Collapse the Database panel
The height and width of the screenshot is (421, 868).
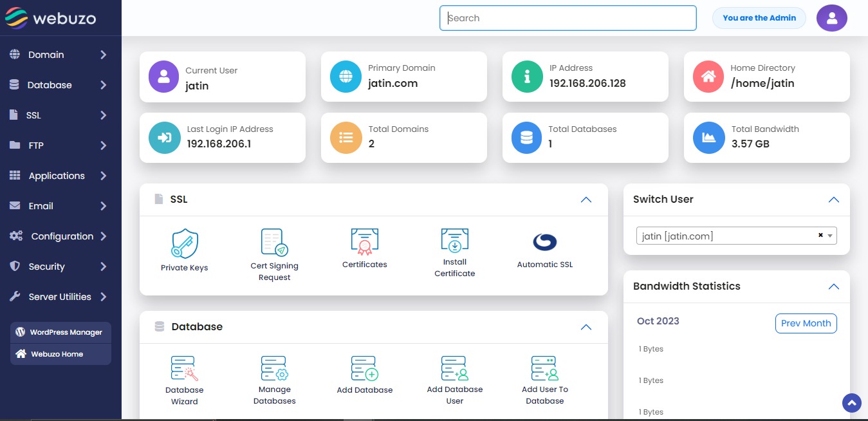(586, 327)
